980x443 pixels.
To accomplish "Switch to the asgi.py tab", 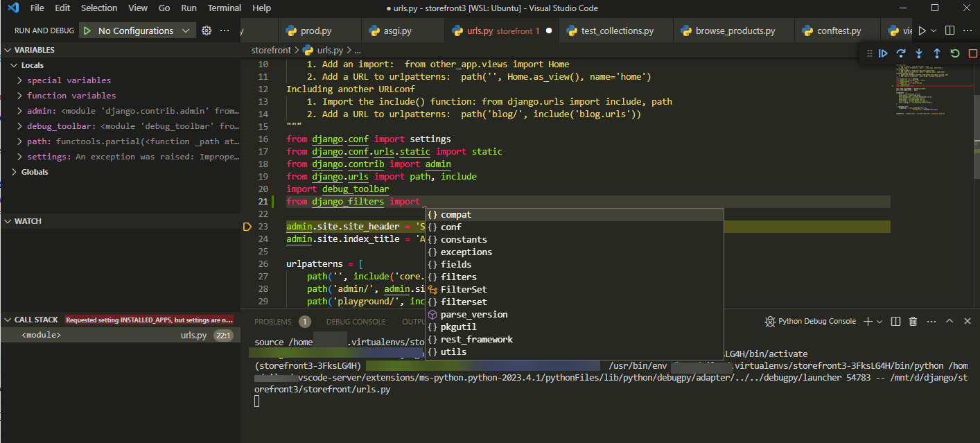I will (403, 31).
